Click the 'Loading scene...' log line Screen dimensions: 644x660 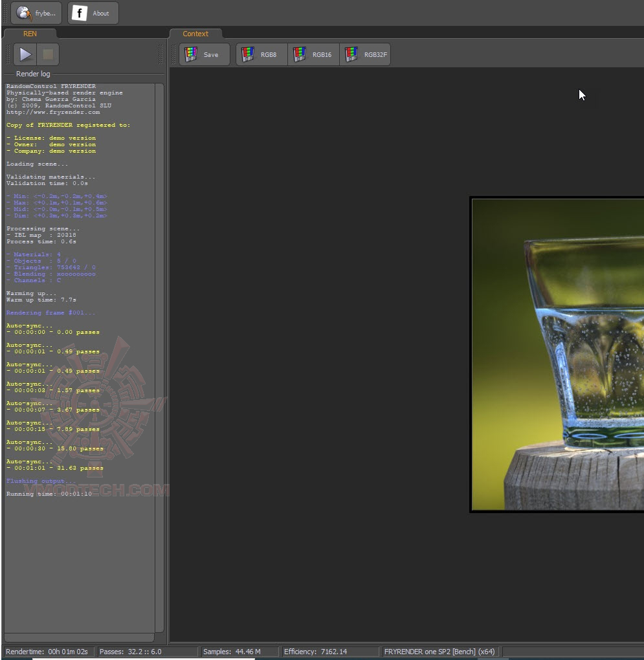point(37,164)
